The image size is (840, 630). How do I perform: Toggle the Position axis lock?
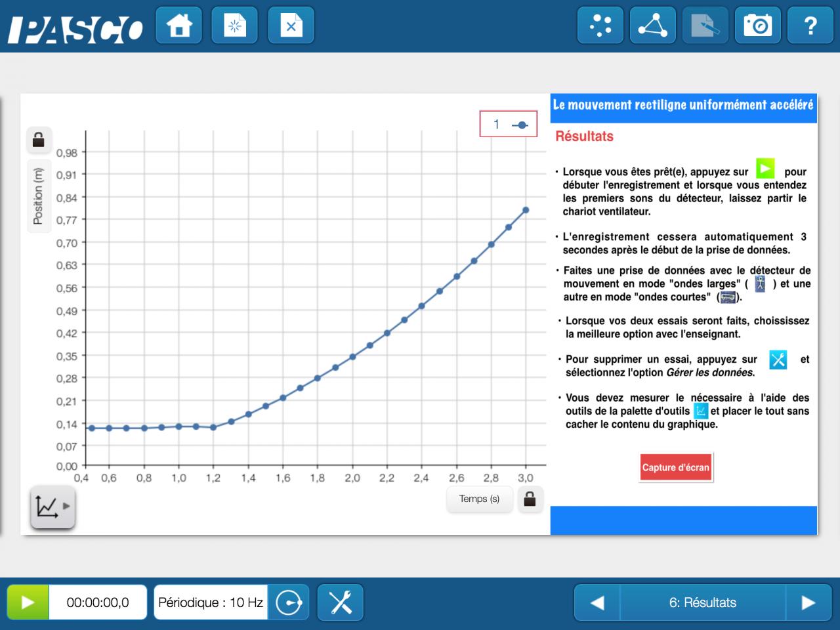click(38, 140)
